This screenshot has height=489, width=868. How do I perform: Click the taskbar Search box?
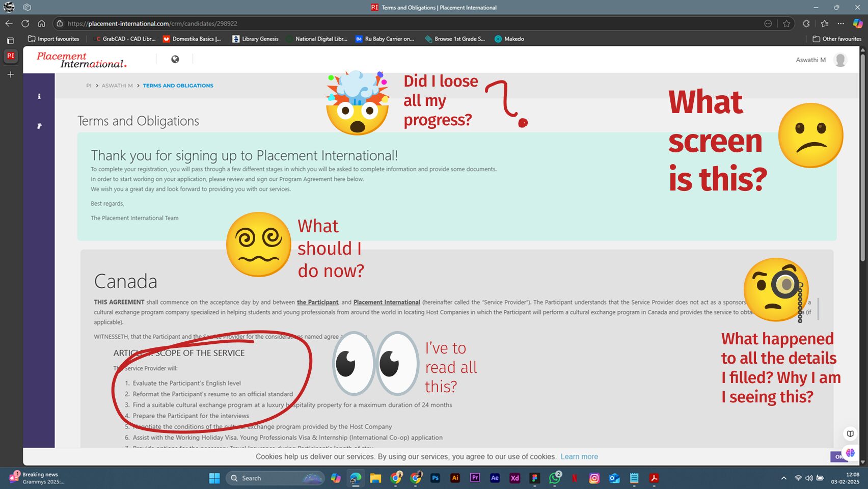[275, 478]
